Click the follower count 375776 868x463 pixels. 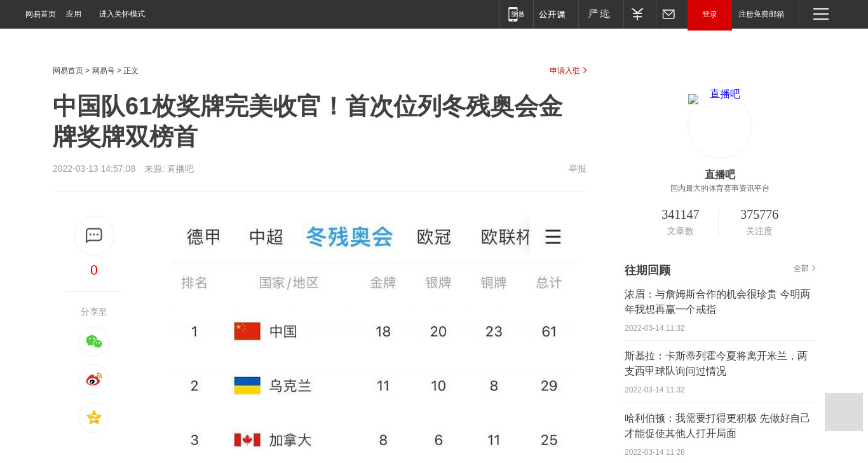759,214
